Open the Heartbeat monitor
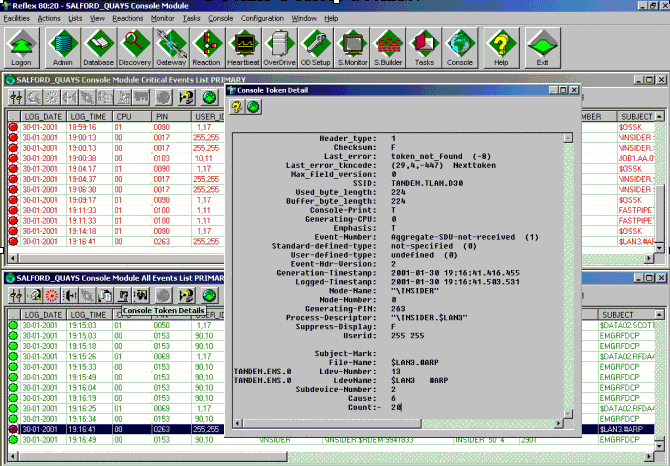The height and width of the screenshot is (466, 670). (243, 47)
